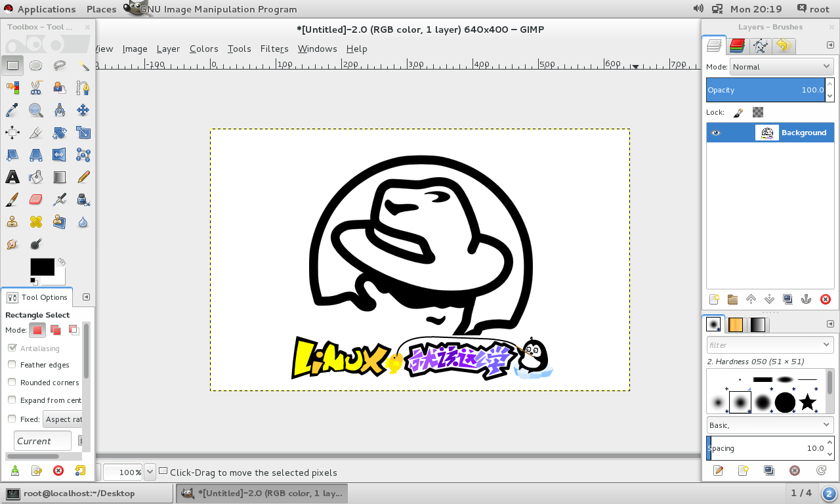Pick the Flip tool
The width and height of the screenshot is (840, 504).
tap(60, 154)
